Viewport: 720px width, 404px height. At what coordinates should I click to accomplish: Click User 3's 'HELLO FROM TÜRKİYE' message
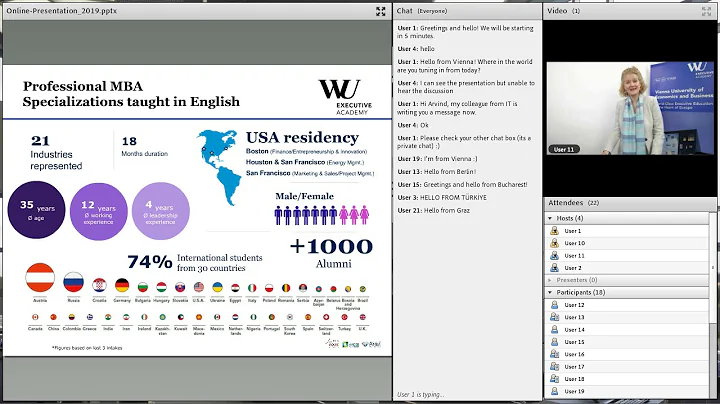442,198
